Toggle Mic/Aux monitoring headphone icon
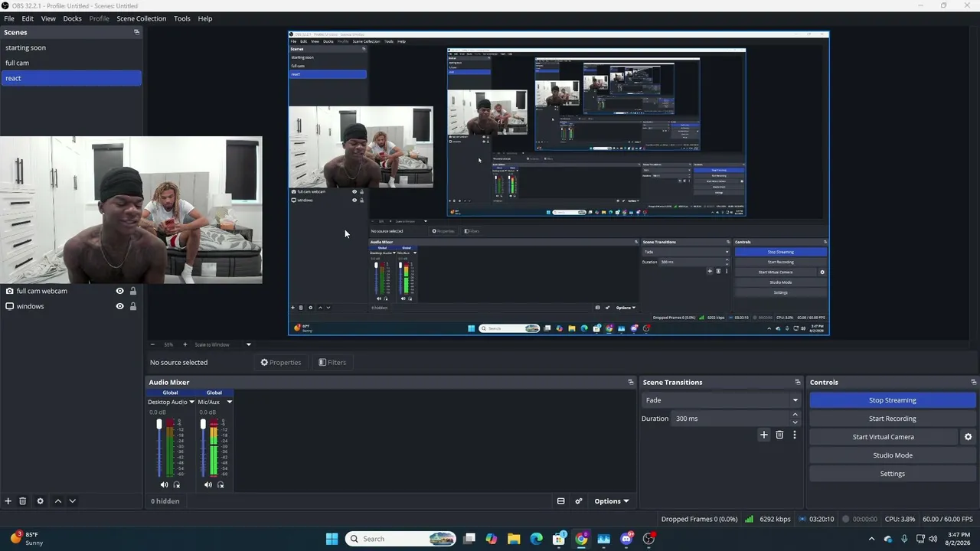Image resolution: width=980 pixels, height=551 pixels. tap(221, 484)
